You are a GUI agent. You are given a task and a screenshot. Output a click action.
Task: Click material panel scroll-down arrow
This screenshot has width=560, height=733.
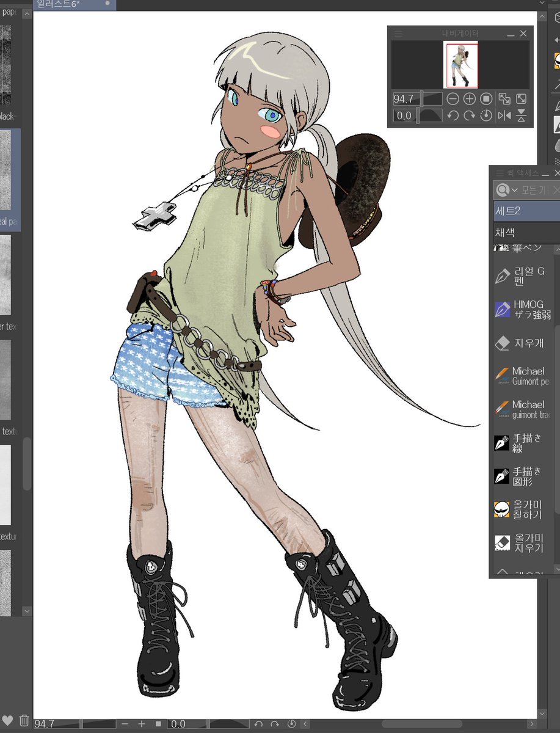click(27, 611)
